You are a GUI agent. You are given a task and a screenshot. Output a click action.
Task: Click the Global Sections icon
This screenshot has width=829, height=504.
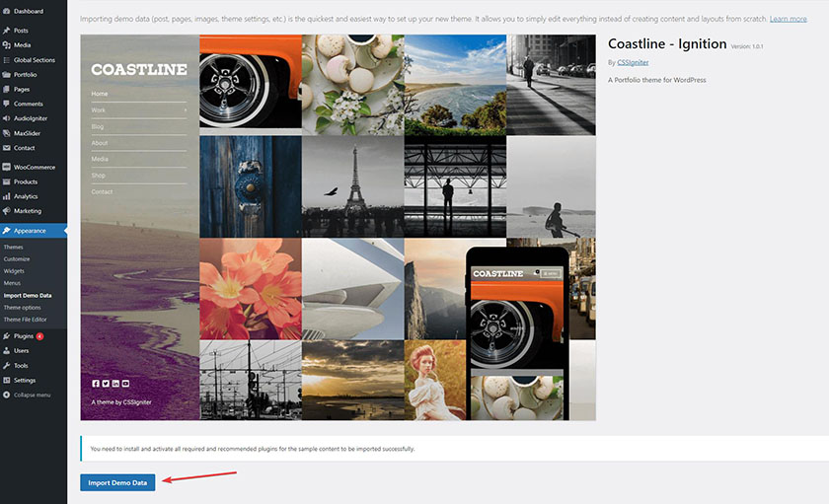click(6, 60)
